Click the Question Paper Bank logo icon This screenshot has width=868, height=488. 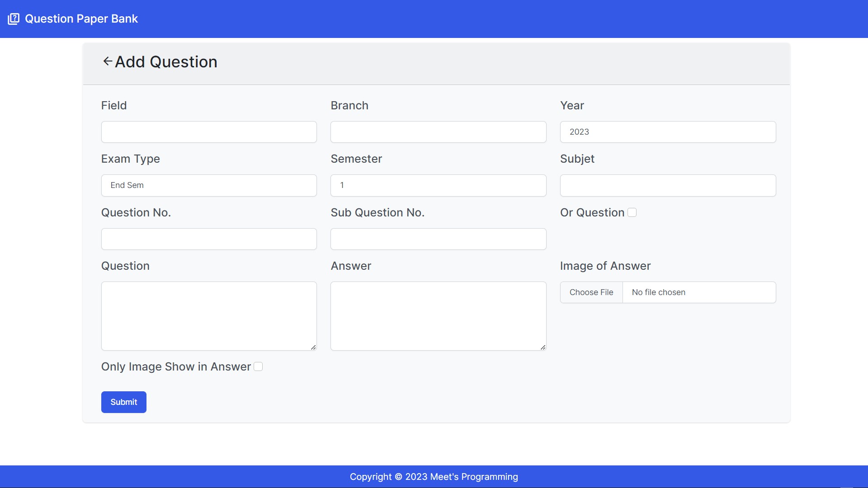pyautogui.click(x=14, y=19)
